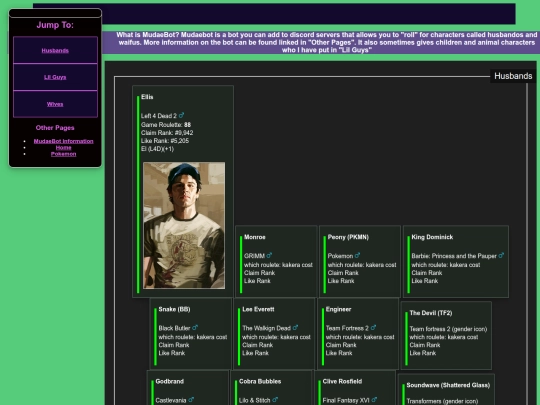Click Team fortress 2 (gender icon) text
This screenshot has width=540, height=405.
(448, 329)
